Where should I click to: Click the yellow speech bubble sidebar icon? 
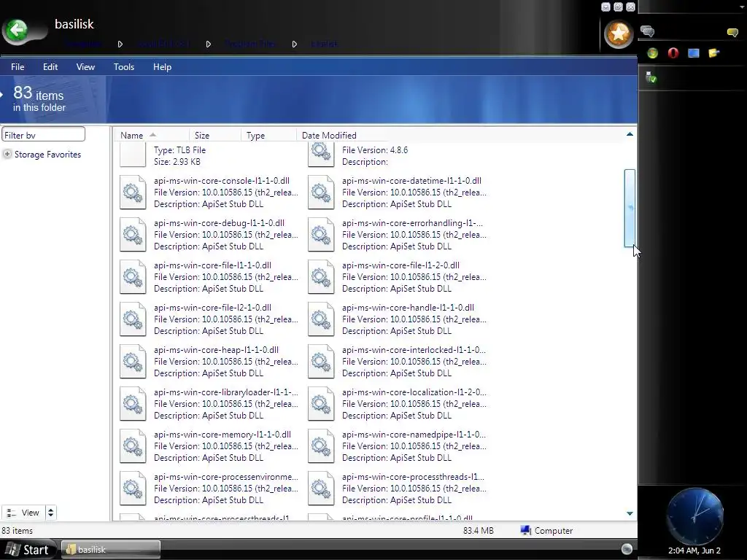coord(732,32)
